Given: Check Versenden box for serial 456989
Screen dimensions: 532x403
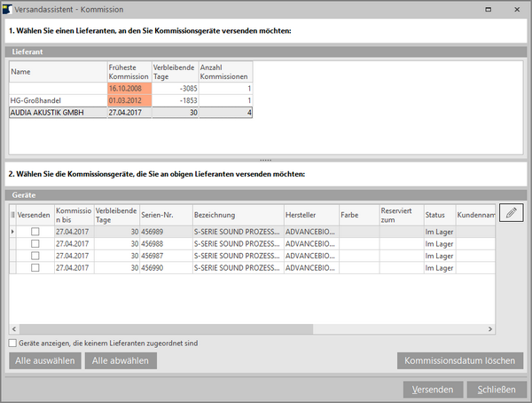Looking at the screenshot, I should click(35, 232).
